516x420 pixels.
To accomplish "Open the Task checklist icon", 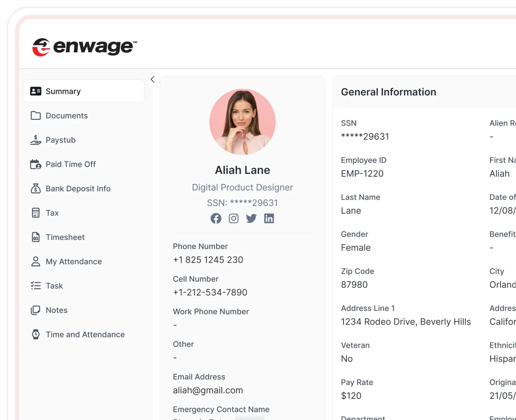I will pyautogui.click(x=35, y=286).
